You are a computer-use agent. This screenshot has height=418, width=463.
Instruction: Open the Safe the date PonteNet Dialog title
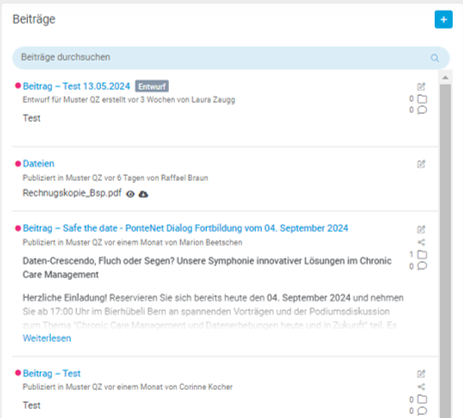point(185,228)
